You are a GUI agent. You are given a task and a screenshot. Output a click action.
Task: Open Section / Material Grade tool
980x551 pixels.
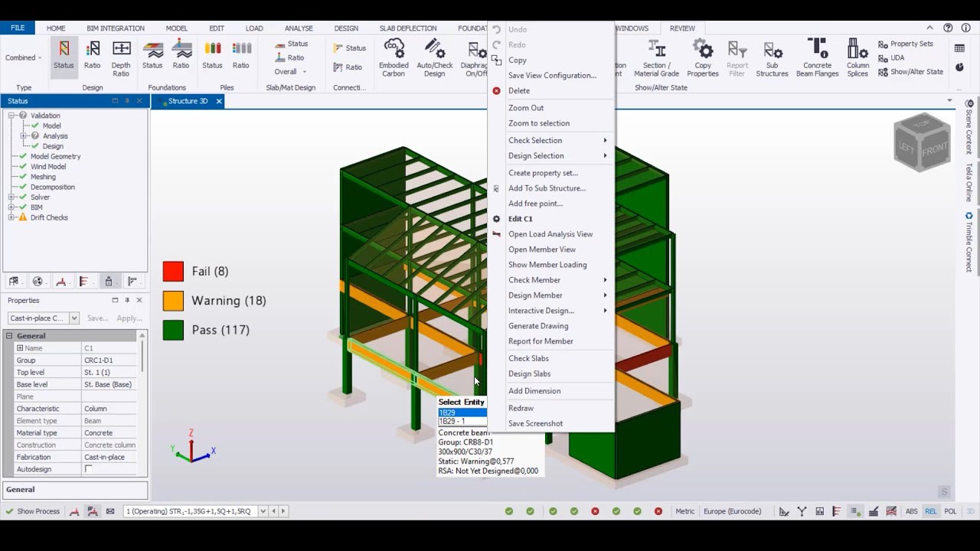(x=656, y=57)
